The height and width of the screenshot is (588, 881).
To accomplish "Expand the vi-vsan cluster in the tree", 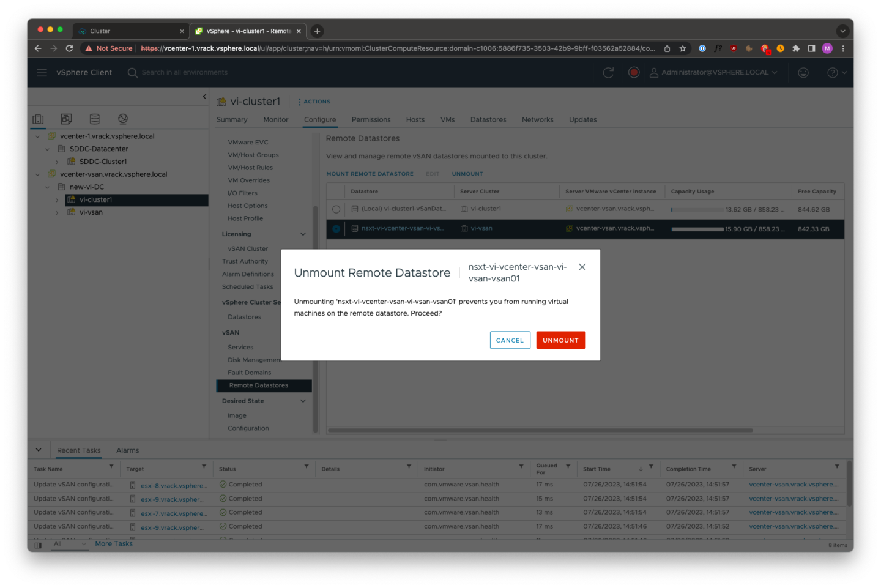I will click(x=56, y=212).
